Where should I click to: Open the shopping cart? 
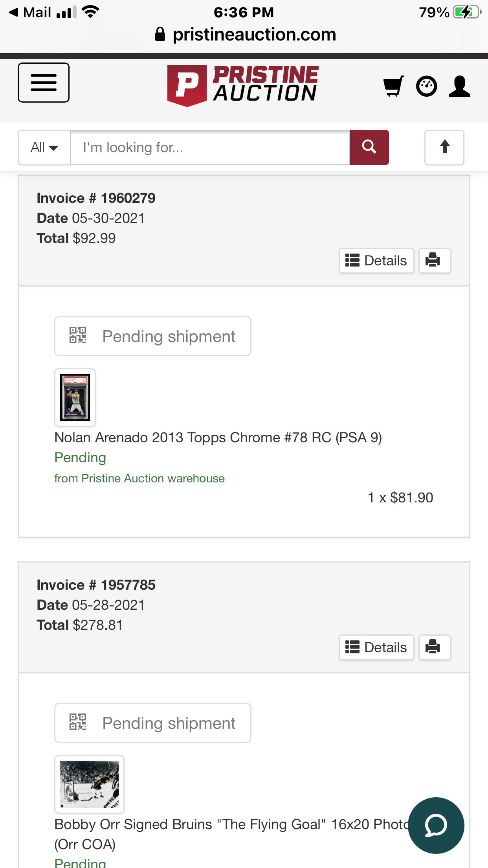pyautogui.click(x=393, y=86)
